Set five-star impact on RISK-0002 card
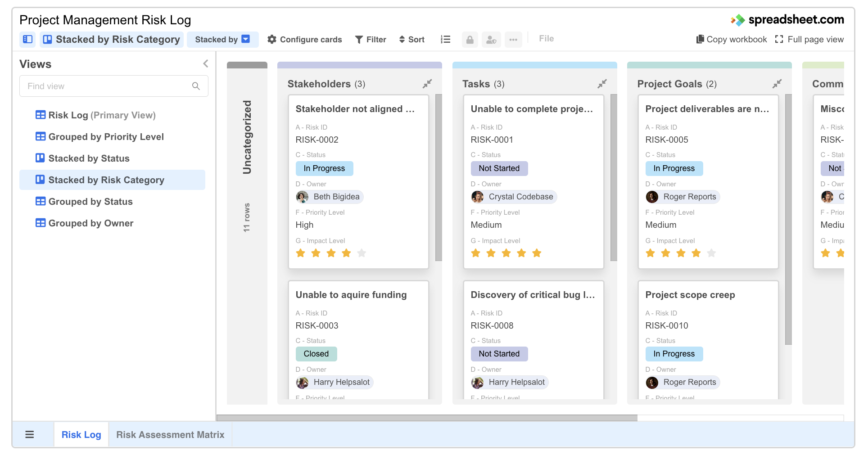 coord(362,253)
